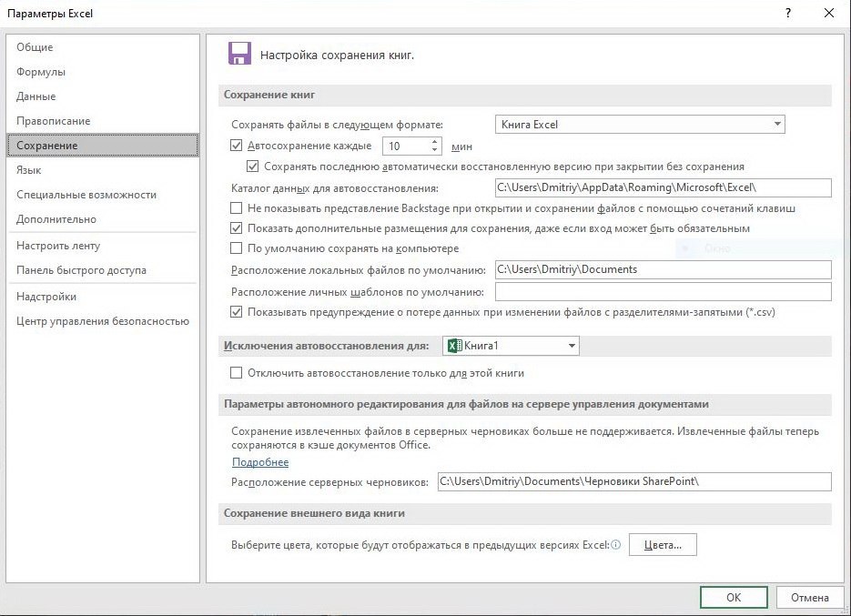Click the info icon next to Excel colors text
This screenshot has width=851, height=616.
click(x=616, y=545)
